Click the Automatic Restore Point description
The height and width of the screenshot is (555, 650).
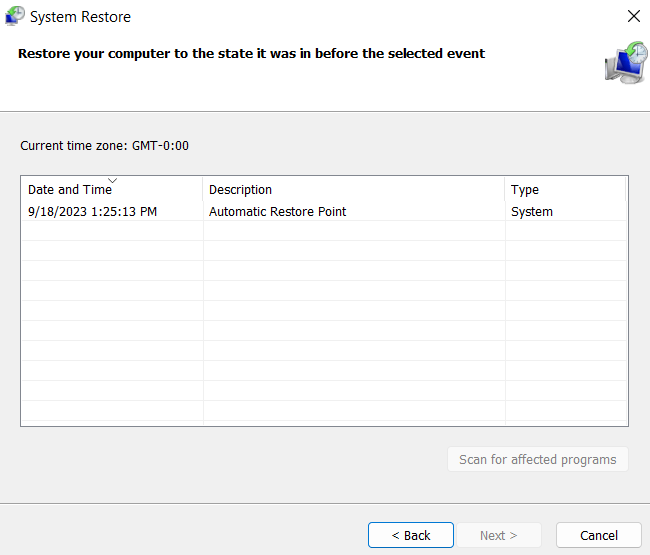(x=277, y=211)
